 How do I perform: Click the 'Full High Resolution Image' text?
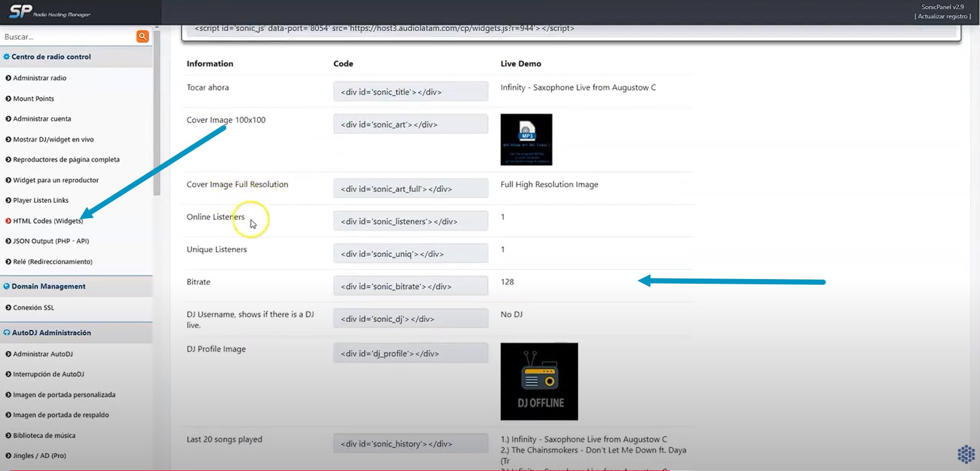pos(549,184)
